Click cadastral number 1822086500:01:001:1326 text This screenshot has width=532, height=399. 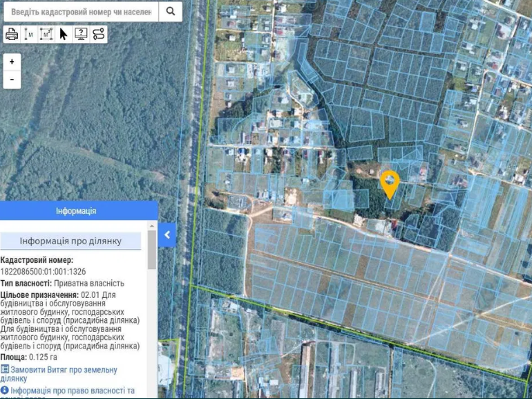(43, 272)
